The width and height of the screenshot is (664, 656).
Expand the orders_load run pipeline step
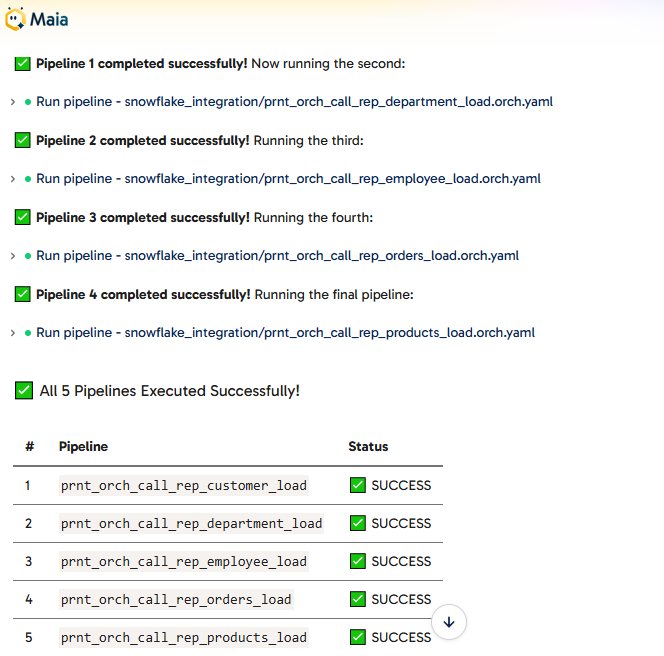[x=13, y=256]
